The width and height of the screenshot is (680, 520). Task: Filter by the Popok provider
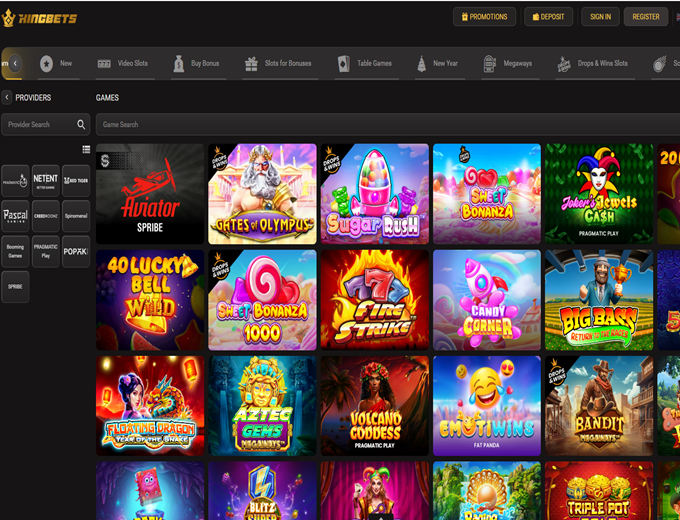tap(76, 252)
